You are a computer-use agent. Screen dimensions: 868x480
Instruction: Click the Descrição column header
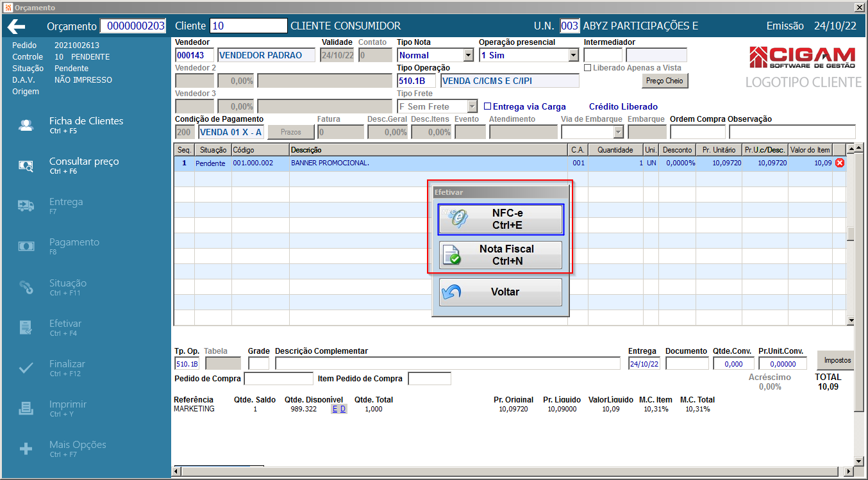click(428, 150)
